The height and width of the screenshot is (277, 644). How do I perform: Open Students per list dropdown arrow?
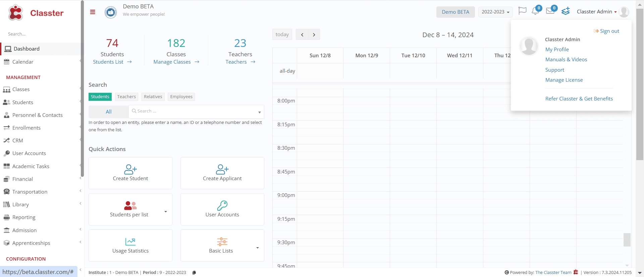pyautogui.click(x=166, y=212)
